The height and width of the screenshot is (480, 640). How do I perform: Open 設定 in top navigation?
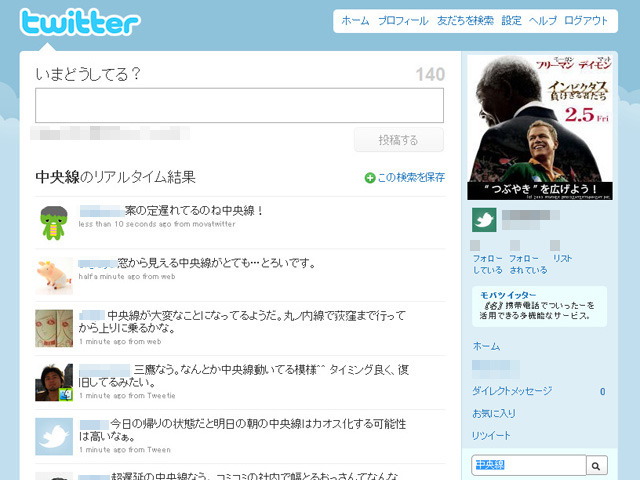coord(511,21)
